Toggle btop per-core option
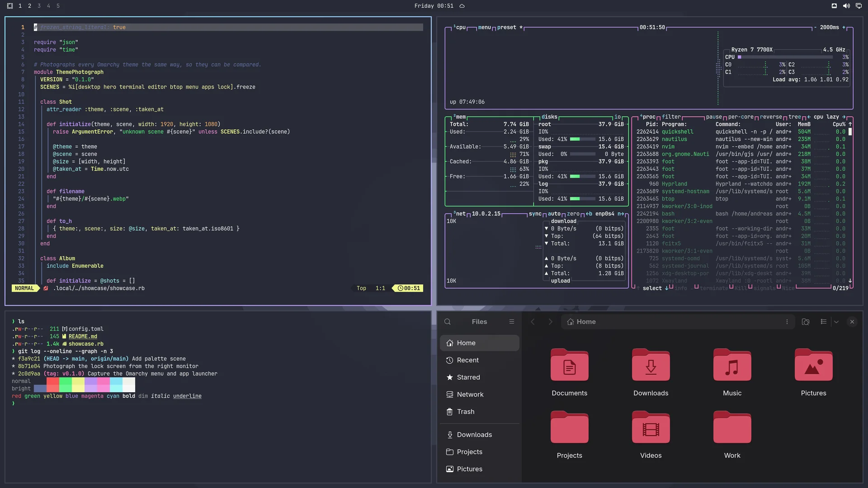Image resolution: width=868 pixels, height=488 pixels. (741, 117)
